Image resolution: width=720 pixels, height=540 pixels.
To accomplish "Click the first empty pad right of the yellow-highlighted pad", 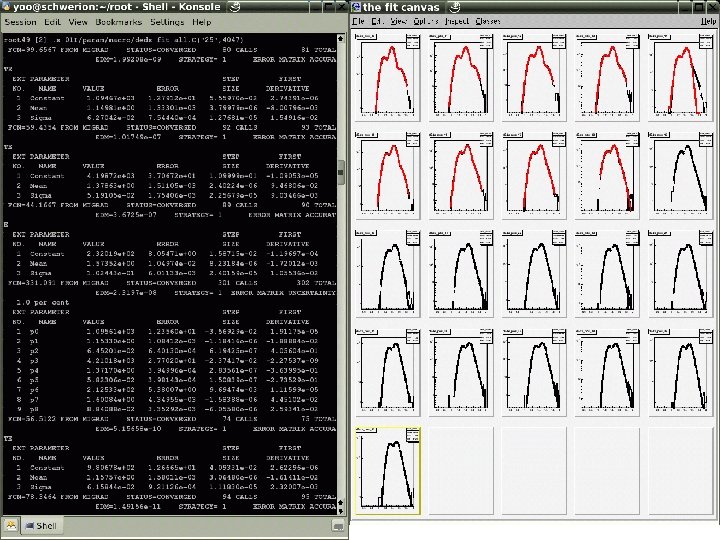I will [461, 470].
